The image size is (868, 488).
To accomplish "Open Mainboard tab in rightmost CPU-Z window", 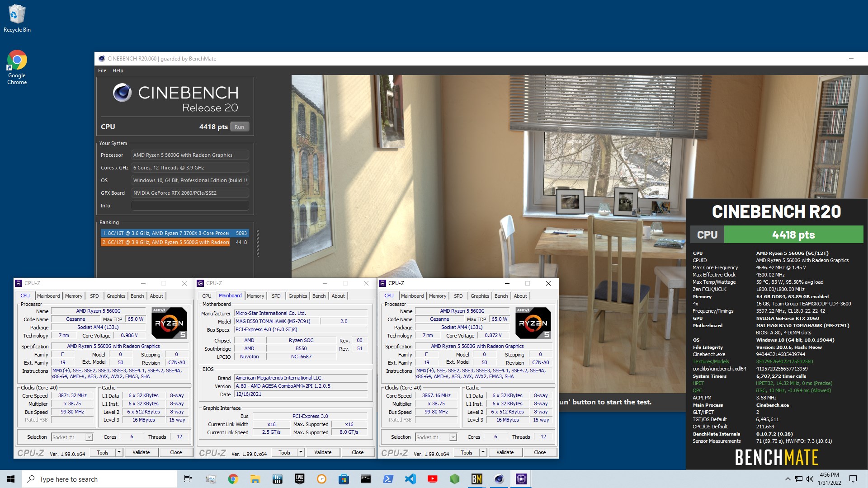I will point(412,296).
